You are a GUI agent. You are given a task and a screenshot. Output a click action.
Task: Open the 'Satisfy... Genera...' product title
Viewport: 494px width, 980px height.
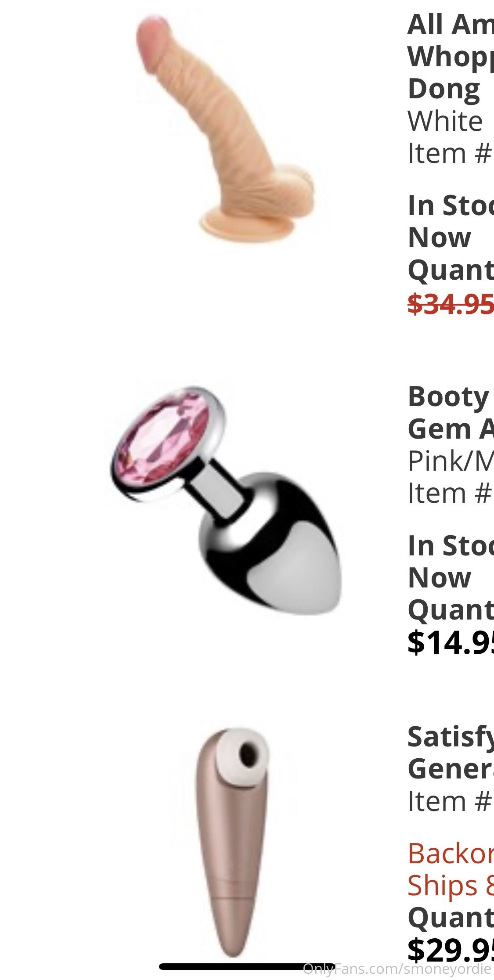pos(451,753)
